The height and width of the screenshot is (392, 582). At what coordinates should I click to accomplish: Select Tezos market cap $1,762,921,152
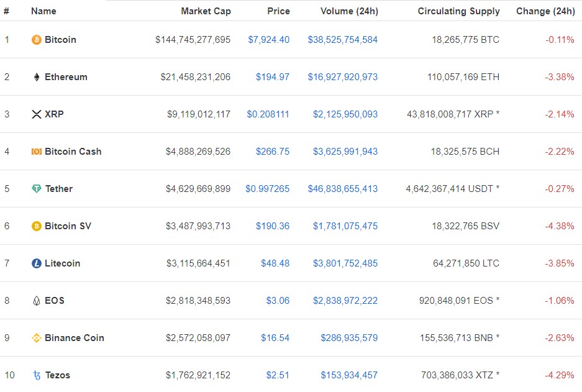point(198,375)
